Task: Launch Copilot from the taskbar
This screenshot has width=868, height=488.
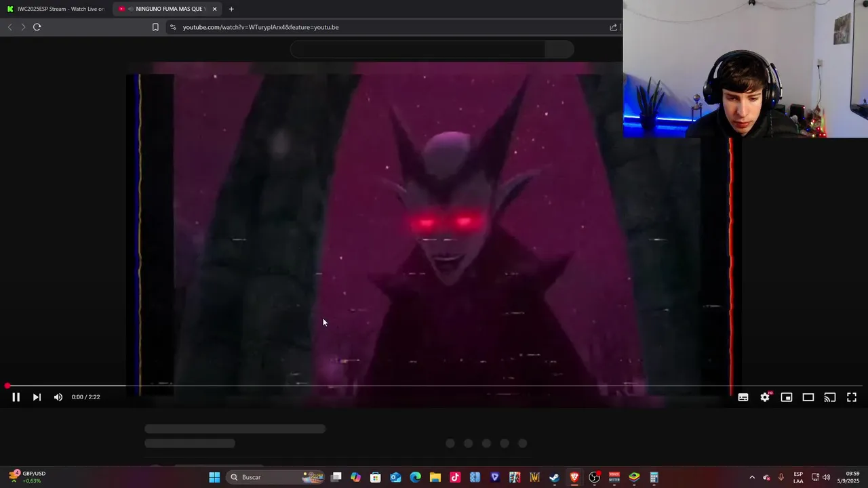Action: tap(356, 477)
